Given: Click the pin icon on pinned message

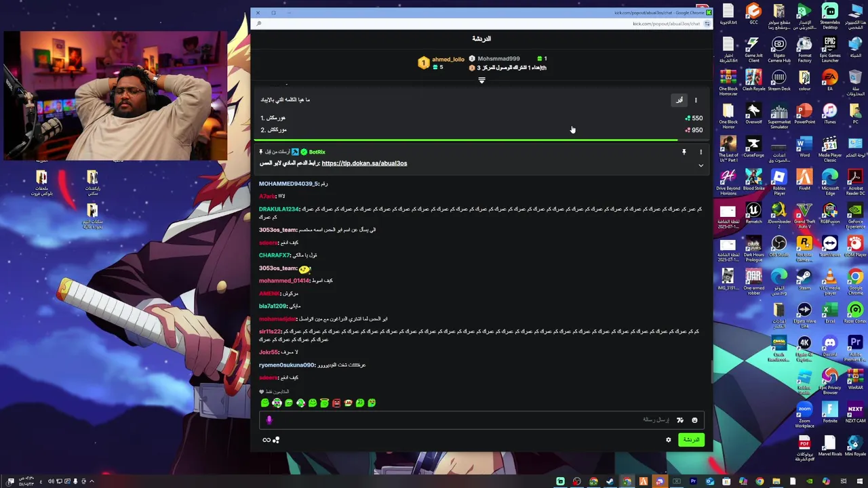Looking at the screenshot, I should pos(684,152).
